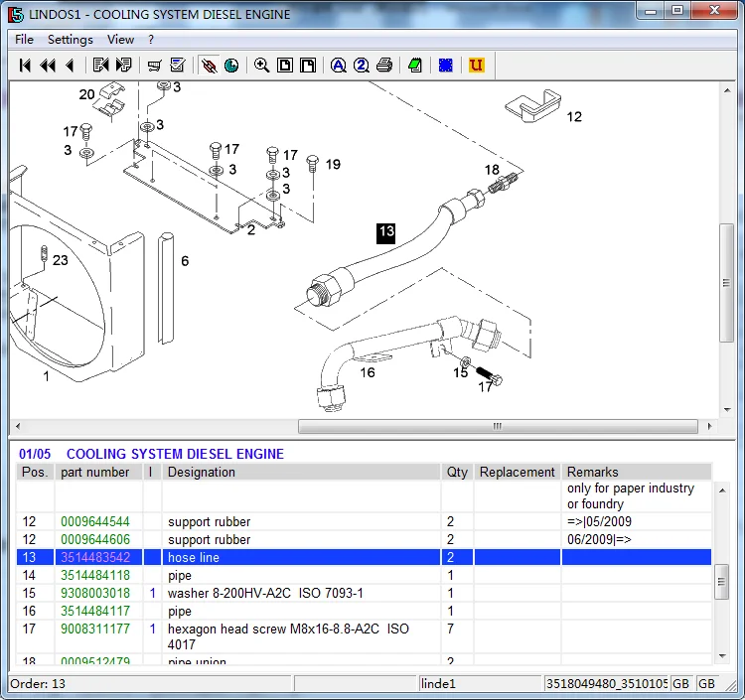
Task: Click part number 0009644606
Action: coord(95,539)
